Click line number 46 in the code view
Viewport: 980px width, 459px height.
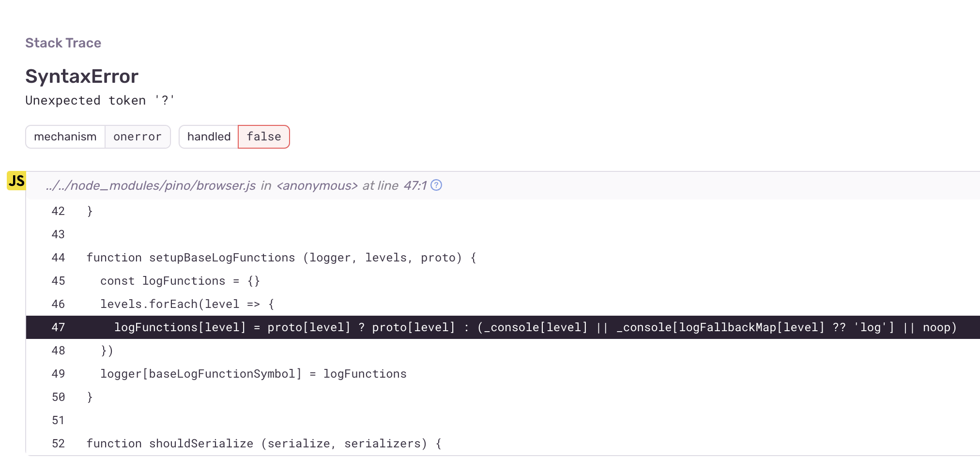click(x=58, y=304)
